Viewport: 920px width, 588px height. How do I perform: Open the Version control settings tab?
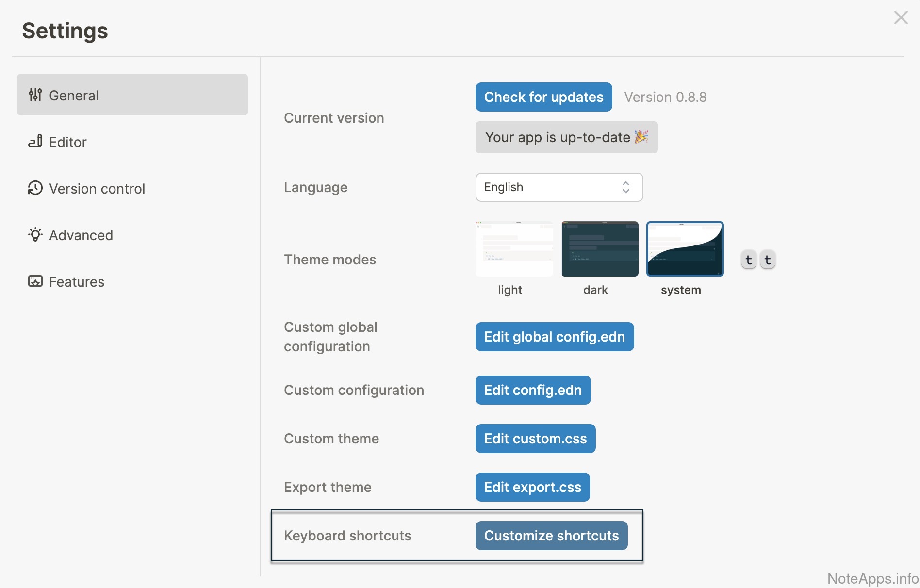click(x=97, y=189)
